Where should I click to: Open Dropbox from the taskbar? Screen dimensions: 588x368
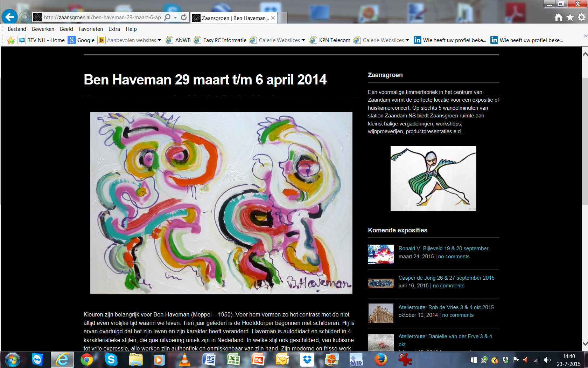click(307, 360)
